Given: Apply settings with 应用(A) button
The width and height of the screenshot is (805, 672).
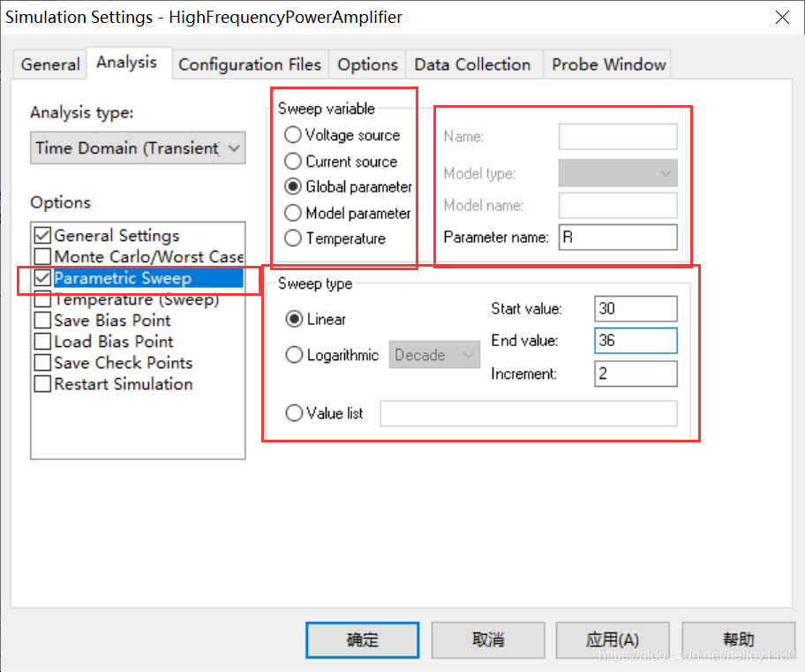Looking at the screenshot, I should click(x=613, y=640).
